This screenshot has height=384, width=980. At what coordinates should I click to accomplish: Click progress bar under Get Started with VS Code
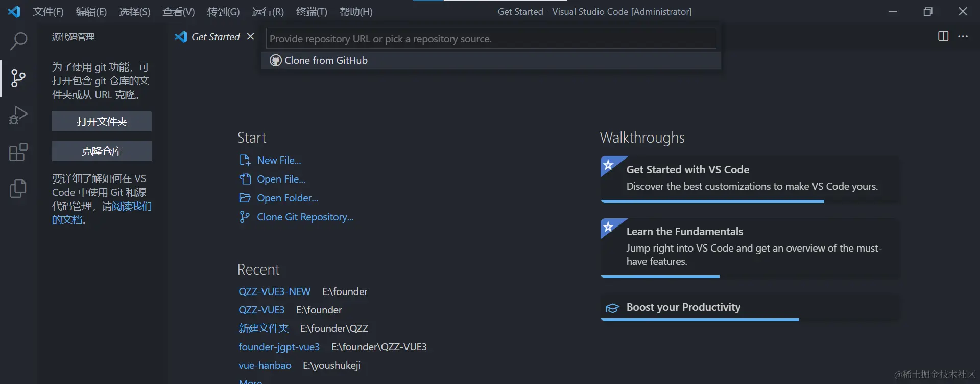tap(712, 201)
